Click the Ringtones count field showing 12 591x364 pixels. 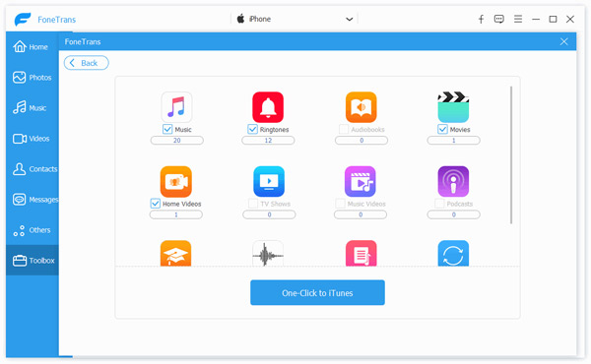(268, 141)
